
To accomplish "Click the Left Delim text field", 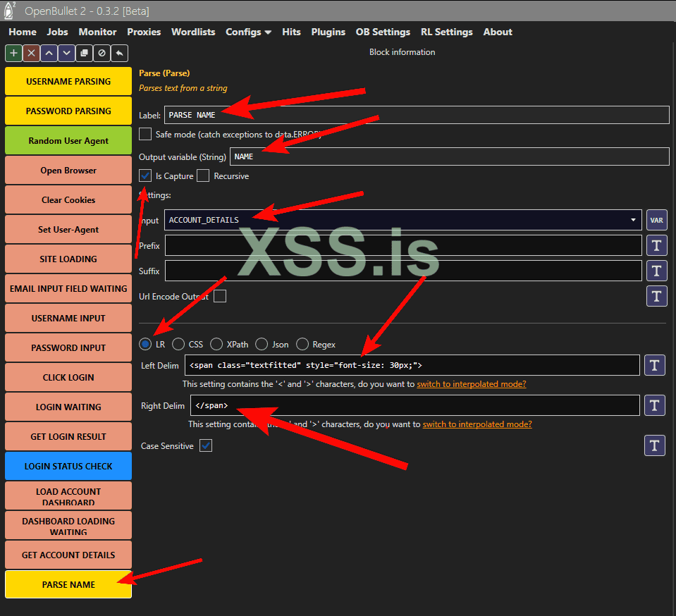I will (x=412, y=365).
